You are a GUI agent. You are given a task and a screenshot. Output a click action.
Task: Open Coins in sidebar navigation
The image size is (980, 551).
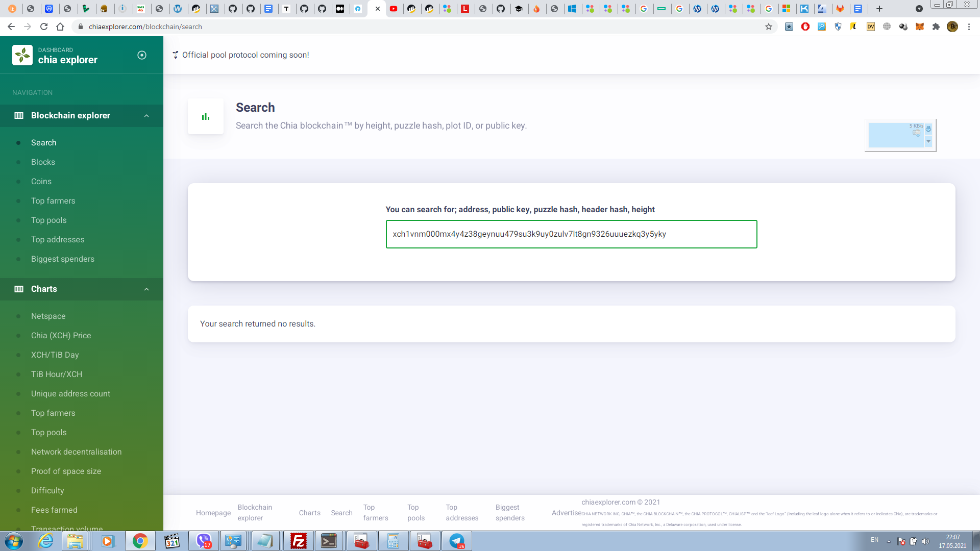tap(41, 181)
